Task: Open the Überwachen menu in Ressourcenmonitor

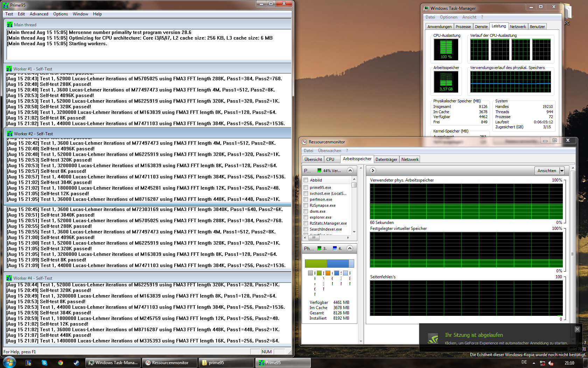Action: coord(330,151)
